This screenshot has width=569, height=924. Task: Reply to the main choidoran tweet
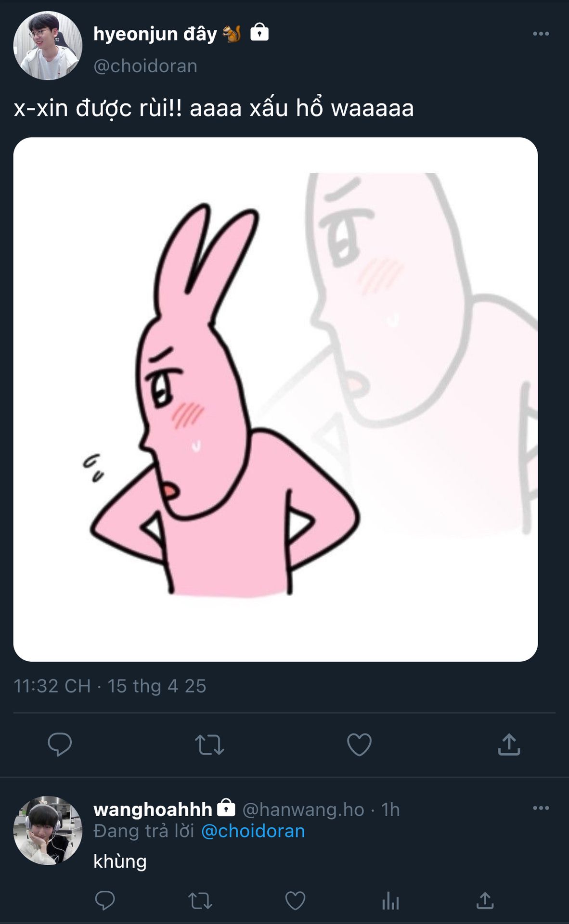60,744
